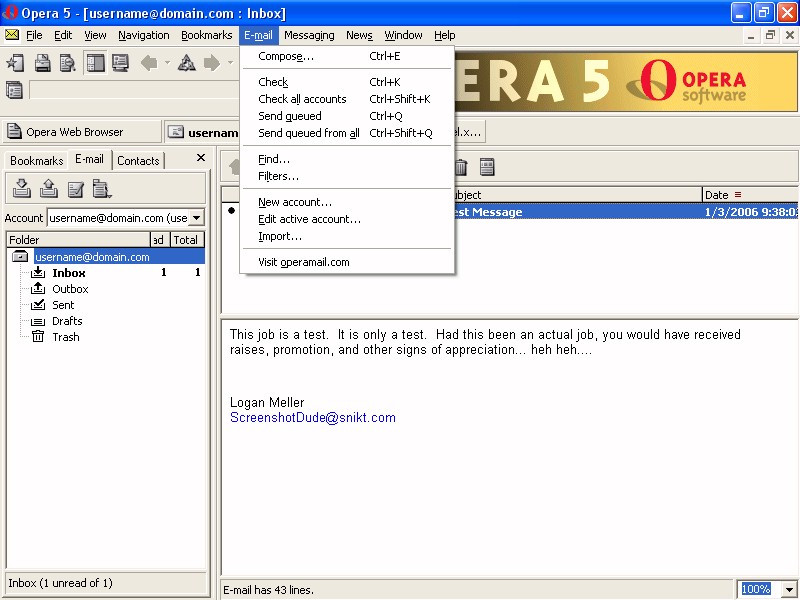Image resolution: width=800 pixels, height=600 pixels.
Task: Open the Back history dropdown arrow
Action: click(167, 63)
